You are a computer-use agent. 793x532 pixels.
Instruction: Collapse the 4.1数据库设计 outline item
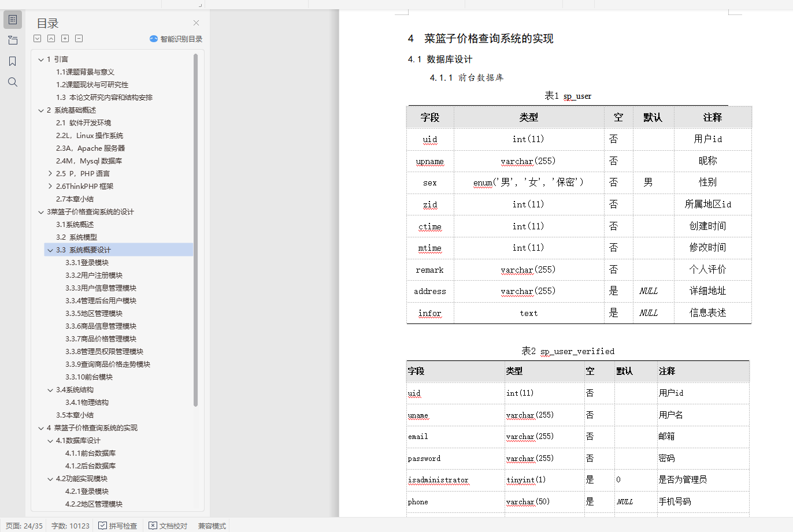[50, 441]
